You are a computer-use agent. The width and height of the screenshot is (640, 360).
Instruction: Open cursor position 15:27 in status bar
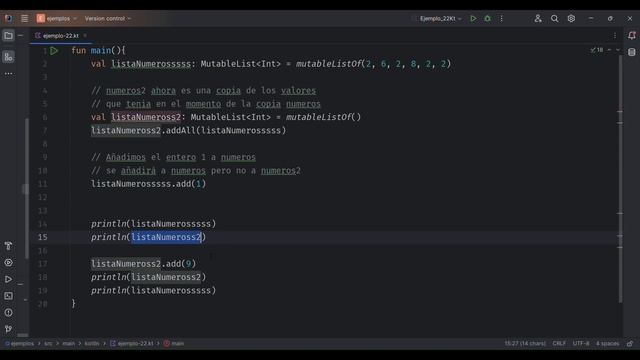[525, 344]
